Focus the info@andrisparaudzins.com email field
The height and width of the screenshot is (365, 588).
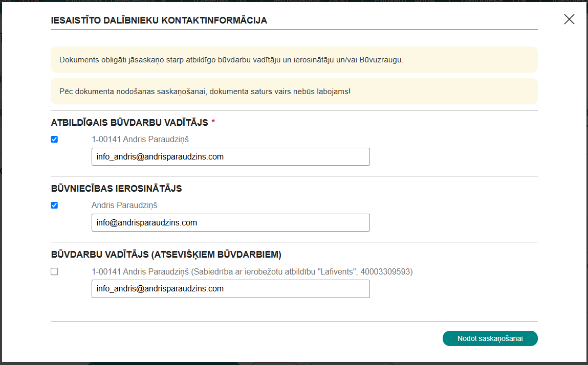[230, 223]
